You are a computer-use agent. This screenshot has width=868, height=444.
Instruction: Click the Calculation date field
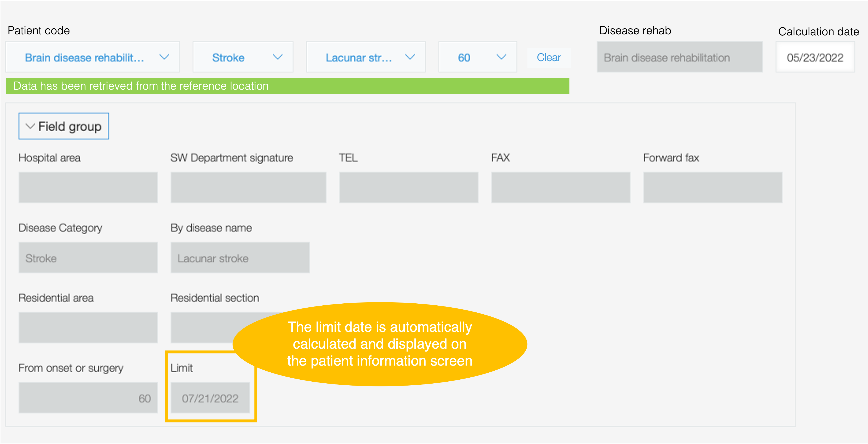pyautogui.click(x=815, y=58)
